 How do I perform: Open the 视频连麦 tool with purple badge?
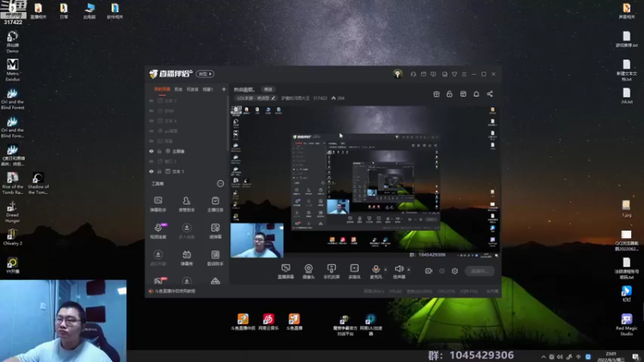tap(158, 231)
